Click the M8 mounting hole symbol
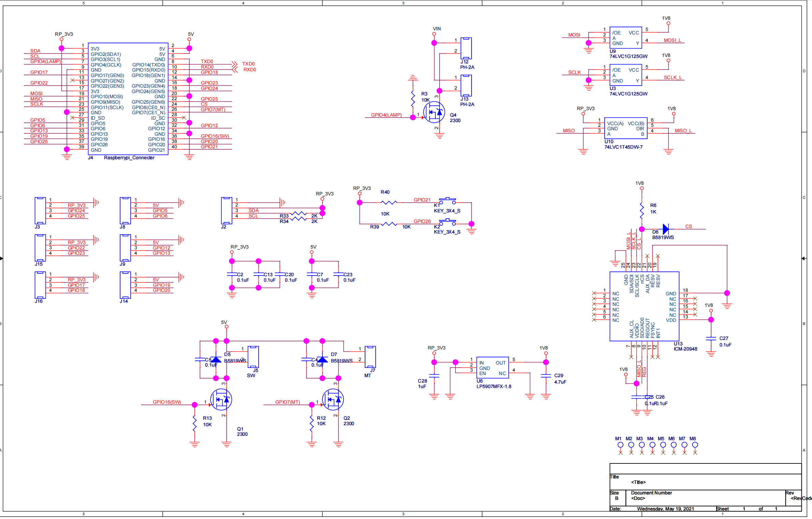The height and width of the screenshot is (519, 812). (x=695, y=445)
